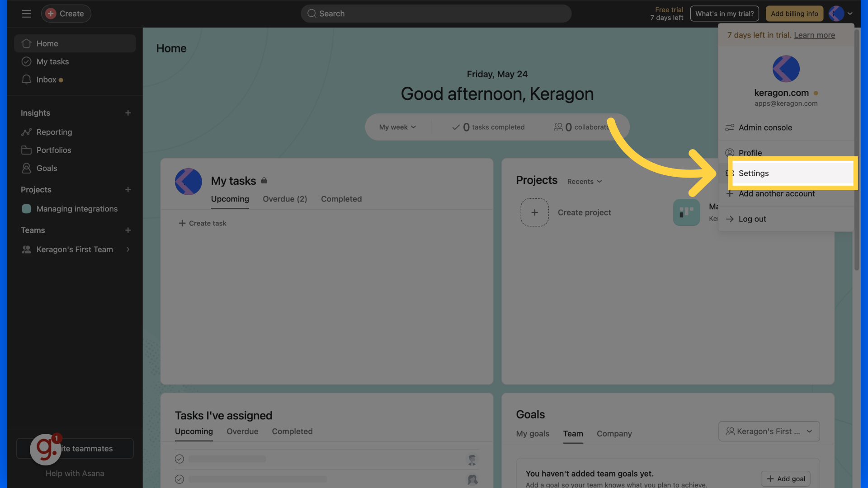Click the Portfolios folder icon

click(x=26, y=150)
